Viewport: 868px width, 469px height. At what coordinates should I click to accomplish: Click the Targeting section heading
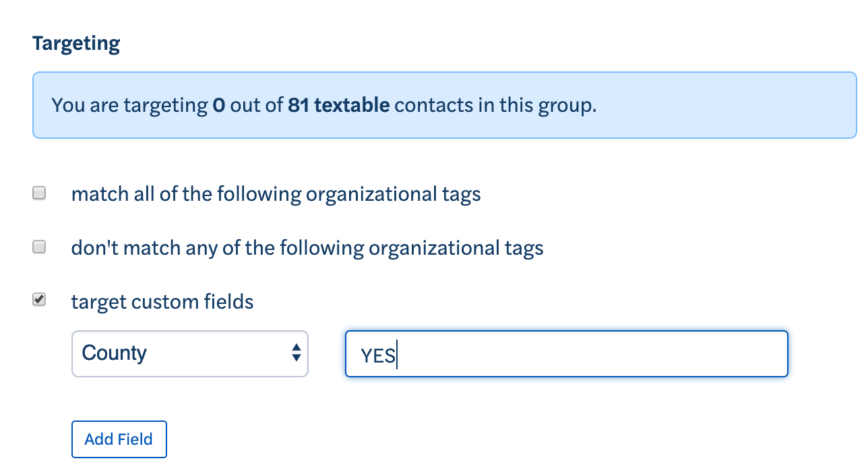pyautogui.click(x=75, y=42)
